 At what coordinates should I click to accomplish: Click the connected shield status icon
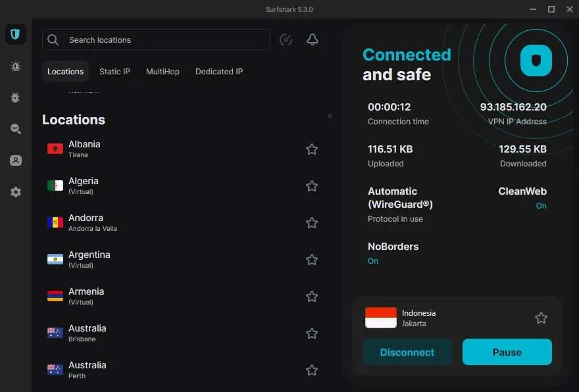pos(536,61)
